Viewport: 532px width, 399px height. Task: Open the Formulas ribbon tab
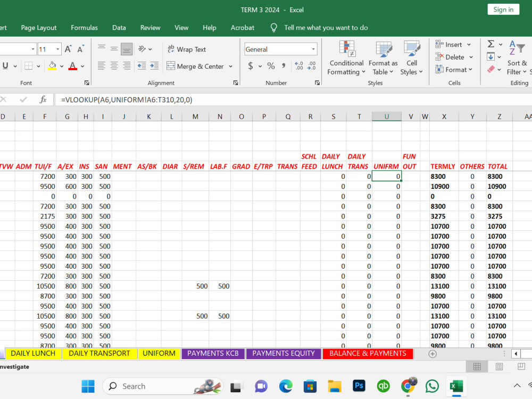84,28
